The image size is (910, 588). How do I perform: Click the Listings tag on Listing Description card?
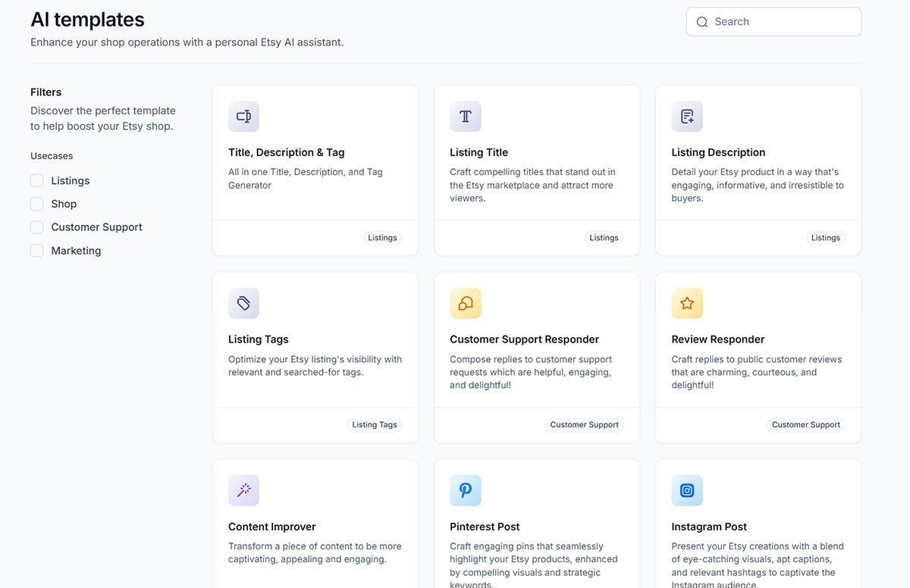pos(826,238)
